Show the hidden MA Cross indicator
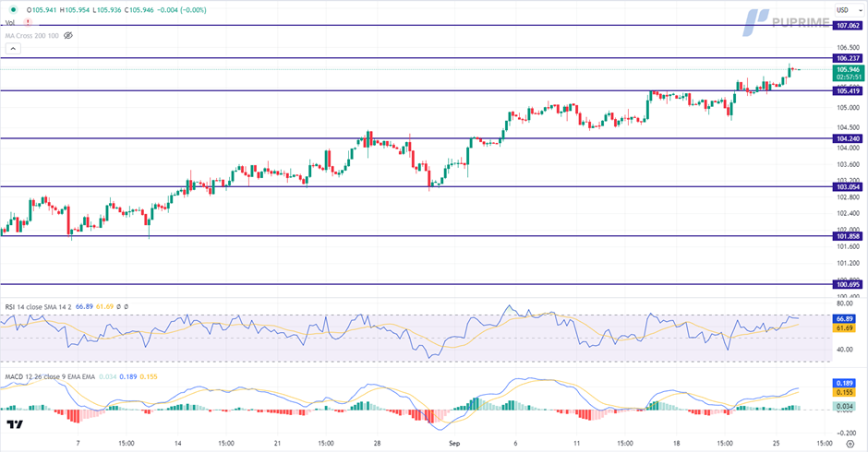868x452 pixels. point(67,35)
